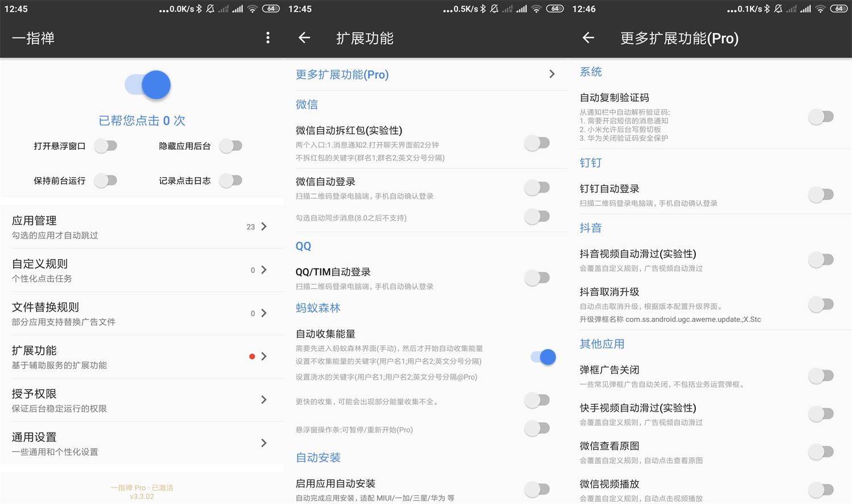Navigate back from the 扩展功能 screen

point(304,37)
